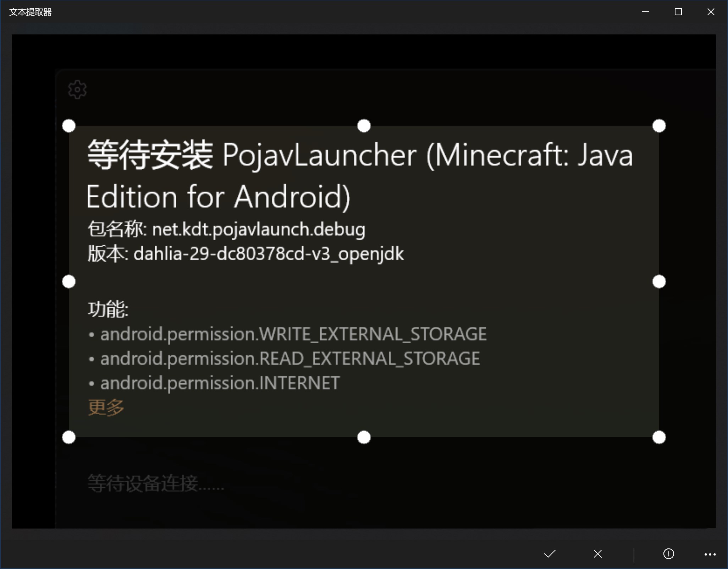Click the dimmed settings gear icon
Viewport: 728px width, 569px height.
point(77,89)
